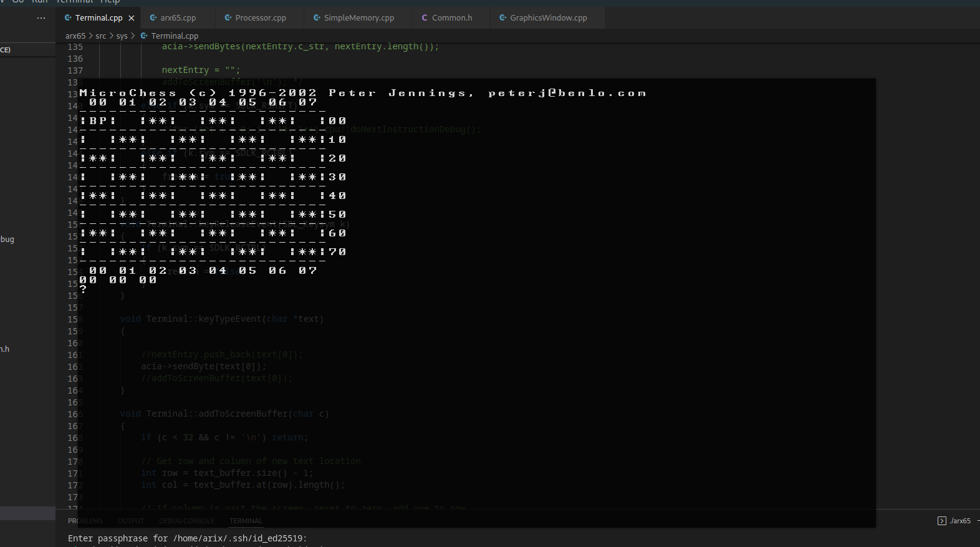The width and height of the screenshot is (980, 547).
Task: Click the terminal shell icon beside ./arx65
Action: [x=942, y=521]
